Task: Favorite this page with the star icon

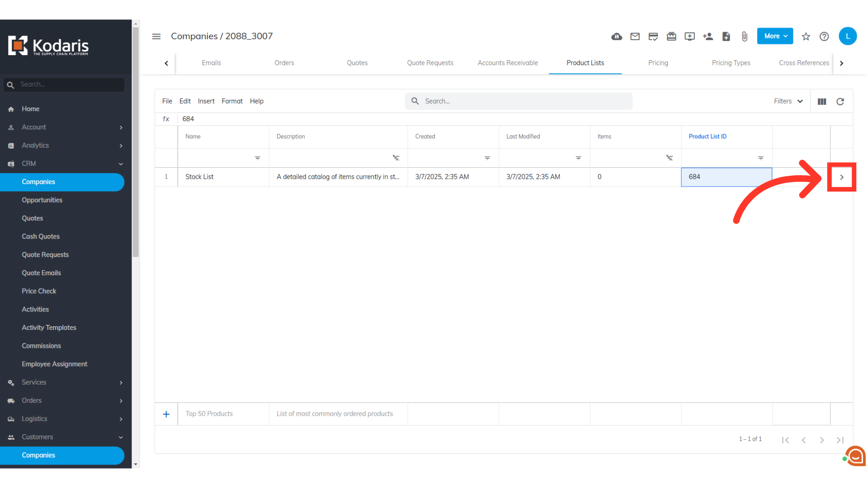Action: click(806, 37)
